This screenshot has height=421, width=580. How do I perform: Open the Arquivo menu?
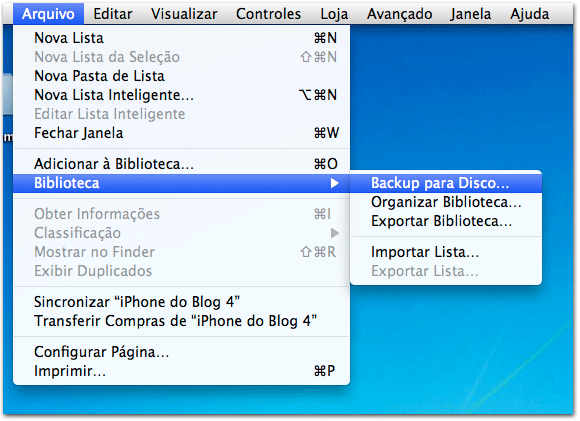(48, 14)
